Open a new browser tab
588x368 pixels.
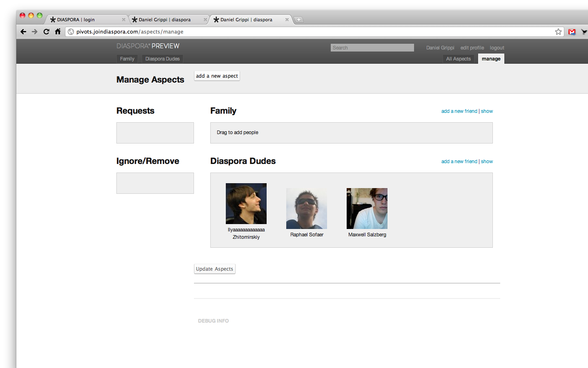pyautogui.click(x=299, y=20)
